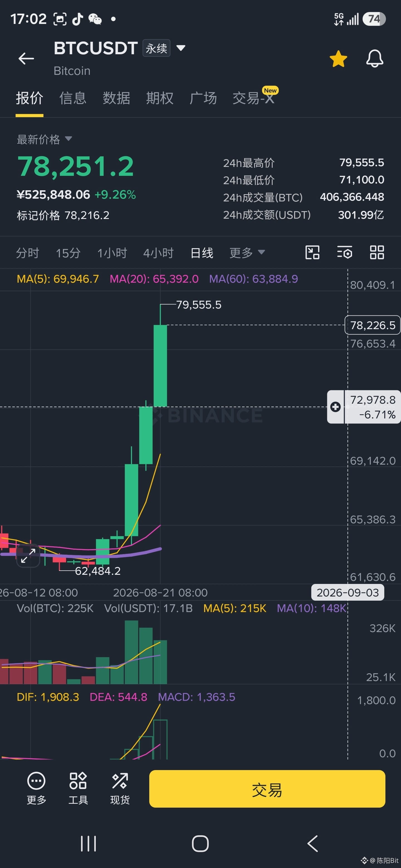
Task: Toggle the yellow favorite star
Action: point(338,59)
